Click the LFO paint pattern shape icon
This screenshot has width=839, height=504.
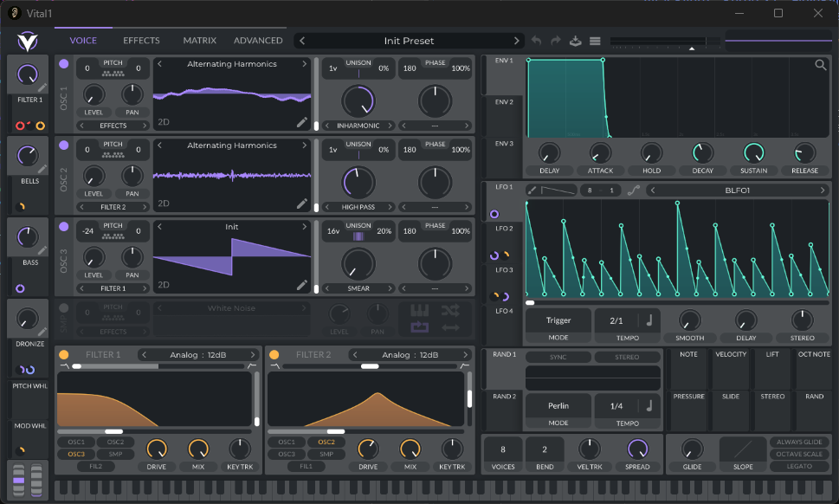pos(558,190)
